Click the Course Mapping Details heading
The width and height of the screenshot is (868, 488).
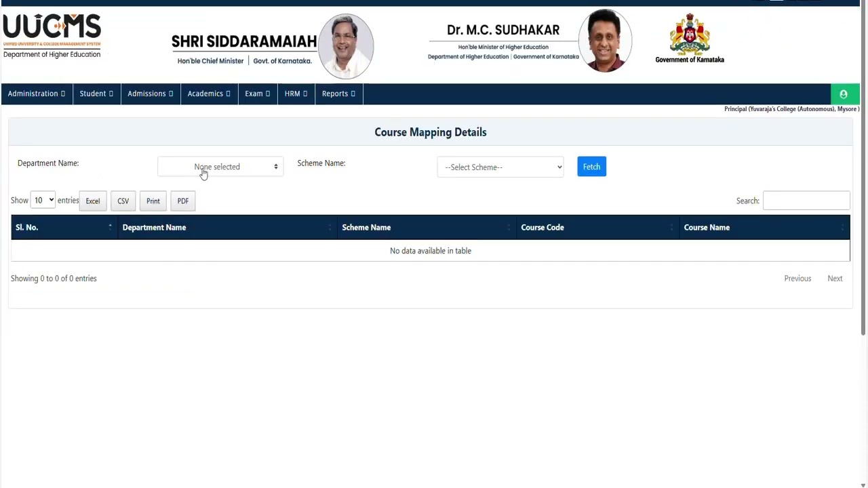click(x=431, y=132)
